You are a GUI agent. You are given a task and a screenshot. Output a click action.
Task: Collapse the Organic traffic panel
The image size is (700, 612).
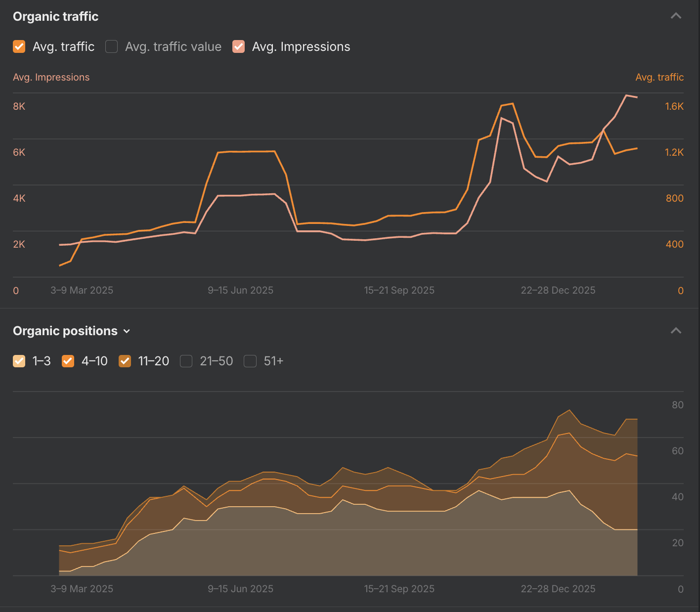676,15
